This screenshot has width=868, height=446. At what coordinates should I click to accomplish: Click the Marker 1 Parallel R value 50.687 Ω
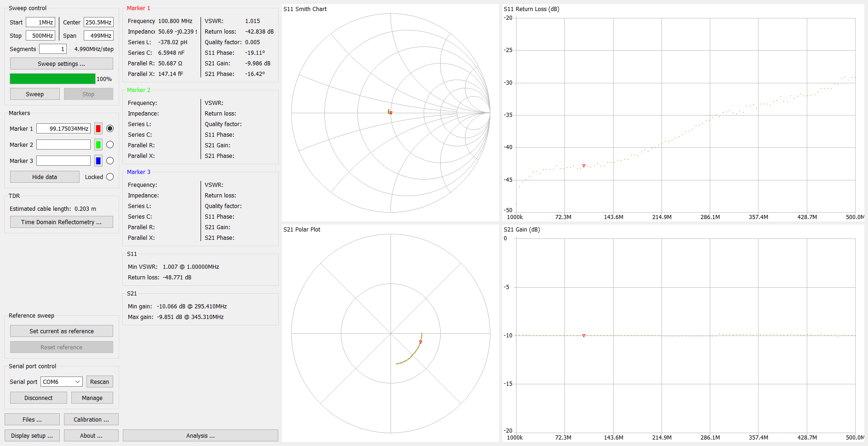coord(170,63)
